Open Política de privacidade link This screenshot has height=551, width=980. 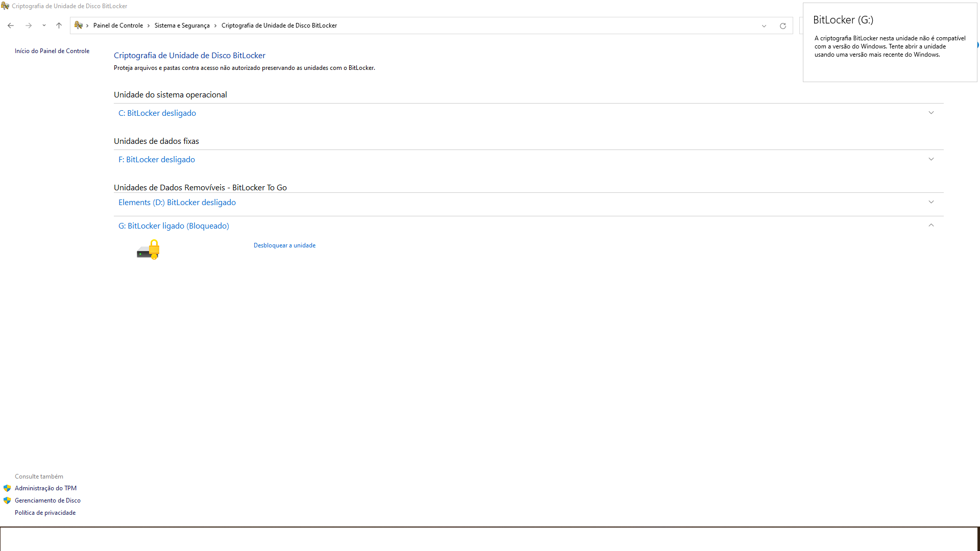pos(45,513)
